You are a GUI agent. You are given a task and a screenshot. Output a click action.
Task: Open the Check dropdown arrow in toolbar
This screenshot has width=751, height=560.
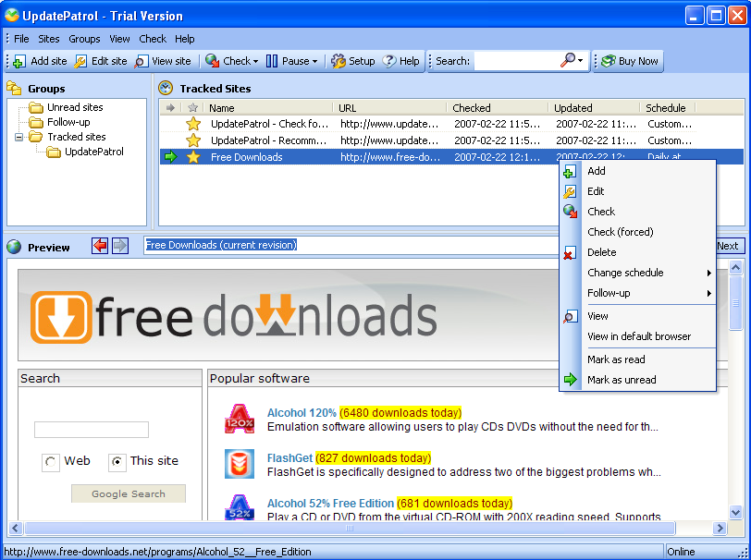pyautogui.click(x=256, y=62)
